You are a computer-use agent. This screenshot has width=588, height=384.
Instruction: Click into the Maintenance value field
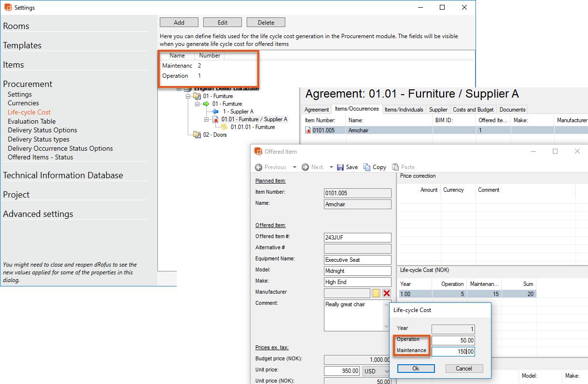(x=453, y=352)
